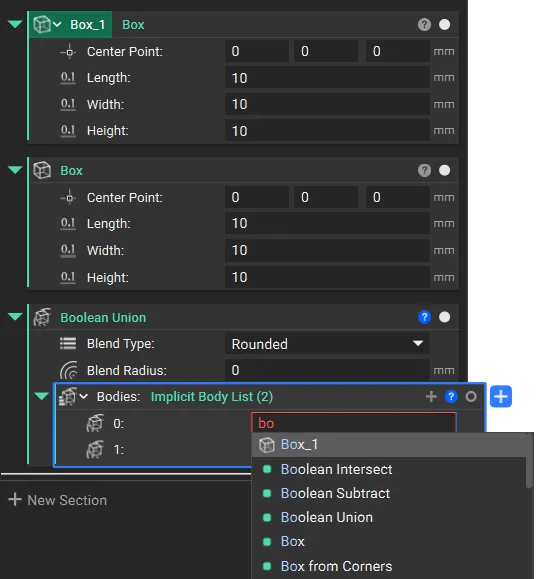The height and width of the screenshot is (579, 543).
Task: Edit second Box Center Point X value
Action: 257,197
